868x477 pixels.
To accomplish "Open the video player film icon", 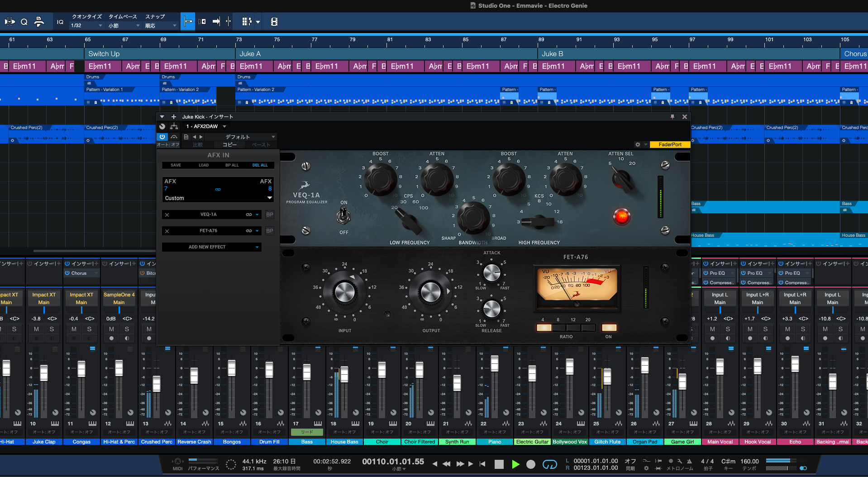I will tap(274, 22).
